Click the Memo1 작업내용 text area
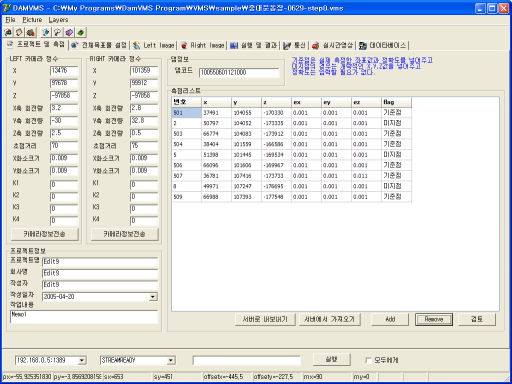This screenshot has height=384, width=512. (x=84, y=317)
